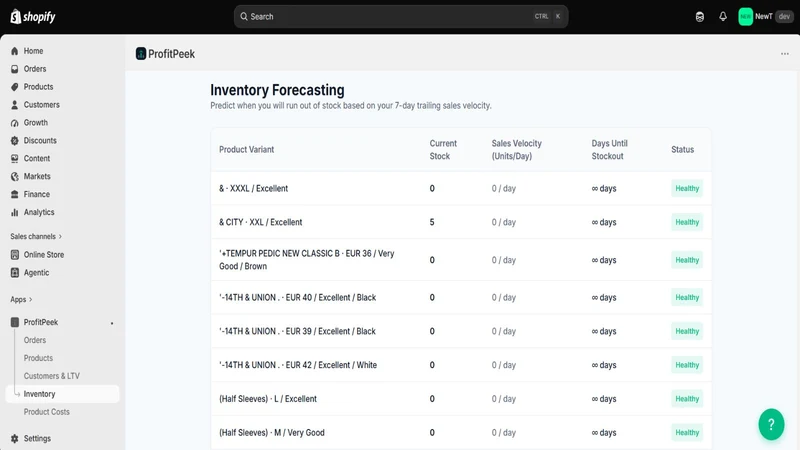Click the Sales Velocity column header
The width and height of the screenshot is (800, 450).
(x=516, y=149)
